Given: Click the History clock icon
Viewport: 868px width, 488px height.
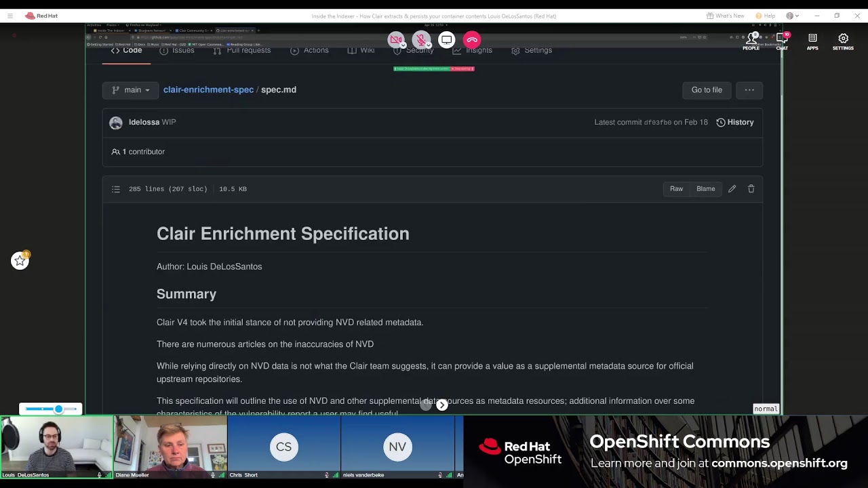Looking at the screenshot, I should [721, 123].
